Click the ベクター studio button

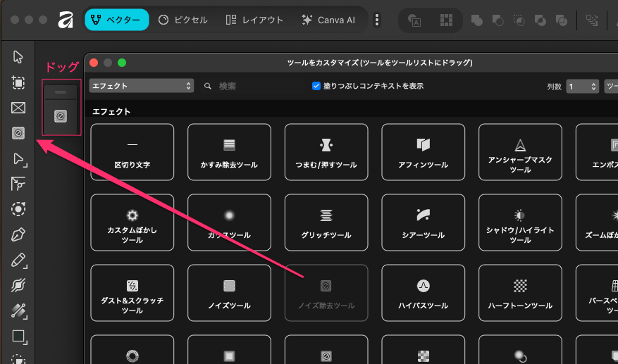coord(117,20)
